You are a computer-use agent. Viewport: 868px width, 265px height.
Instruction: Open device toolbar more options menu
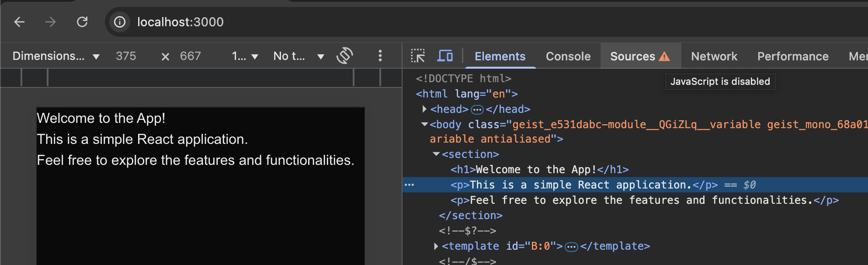click(x=380, y=56)
